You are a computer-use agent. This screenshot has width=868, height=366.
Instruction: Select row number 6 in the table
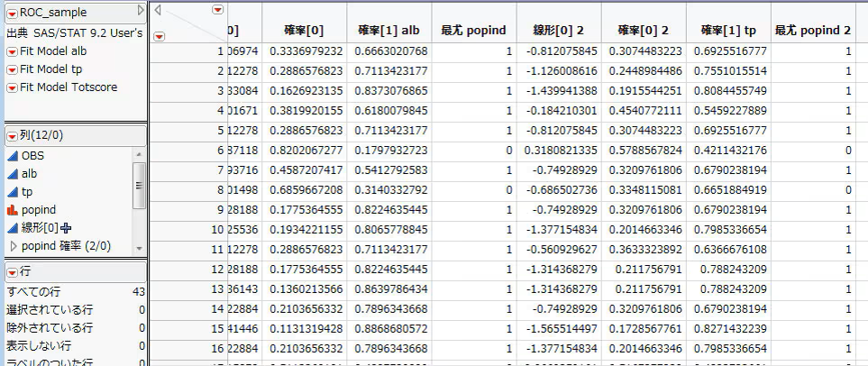pos(188,151)
